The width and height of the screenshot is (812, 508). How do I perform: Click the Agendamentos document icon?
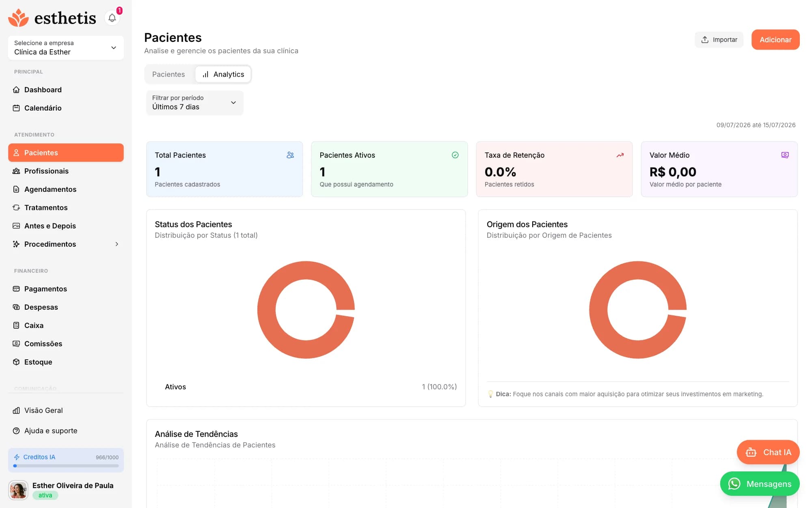point(16,189)
